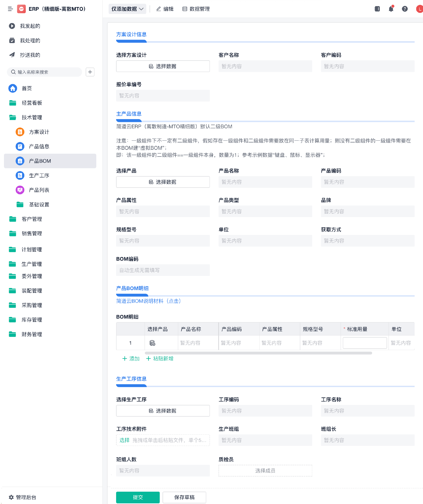Open the 仅添加数据 dropdown
This screenshot has height=504, width=423.
(127, 9)
